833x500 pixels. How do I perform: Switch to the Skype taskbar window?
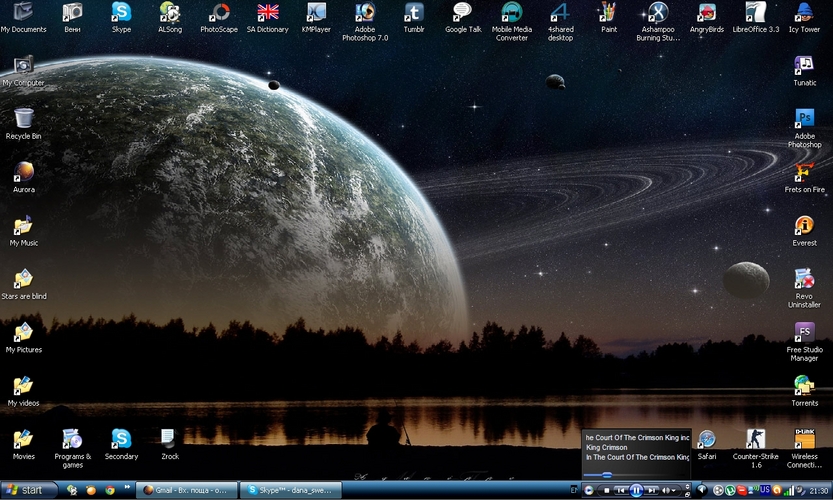pyautogui.click(x=290, y=490)
